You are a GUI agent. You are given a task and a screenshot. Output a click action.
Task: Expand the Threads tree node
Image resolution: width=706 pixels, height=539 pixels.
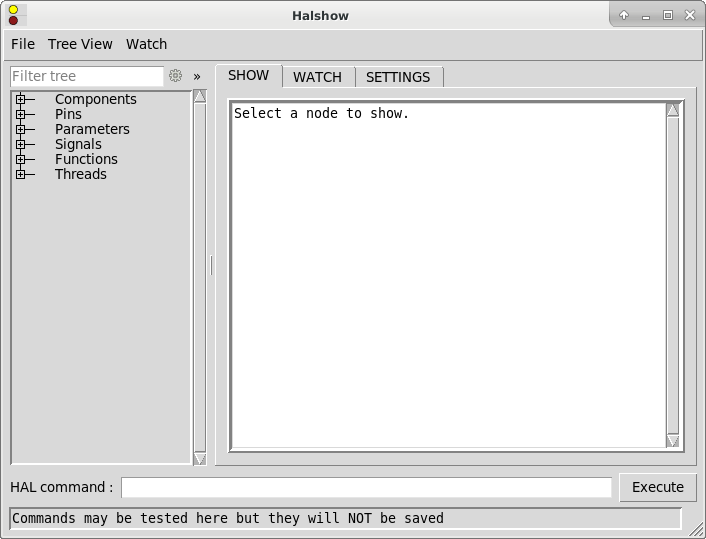20,174
